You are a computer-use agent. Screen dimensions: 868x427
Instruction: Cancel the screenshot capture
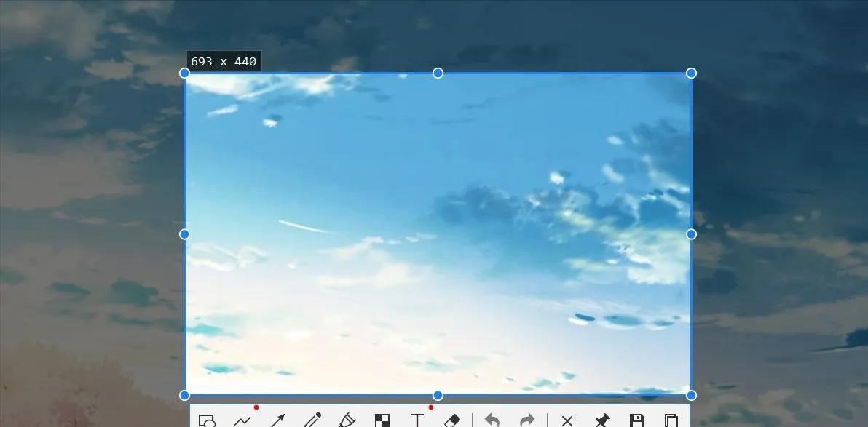click(x=567, y=420)
